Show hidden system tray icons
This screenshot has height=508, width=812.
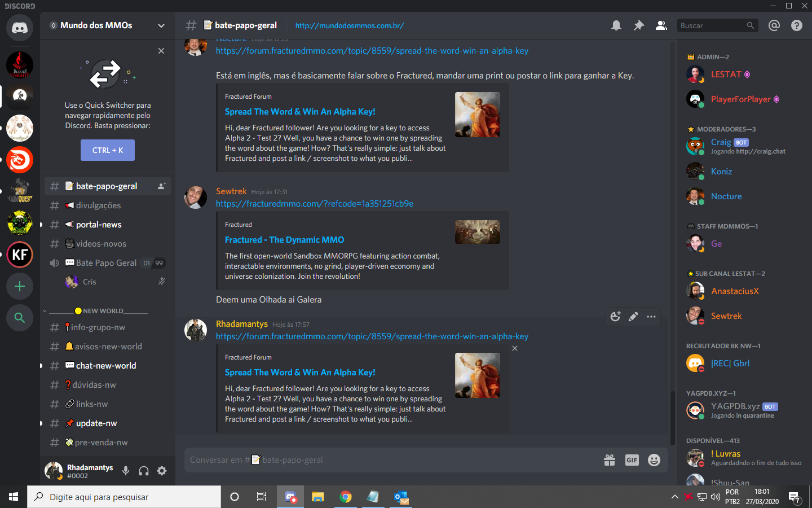tap(674, 497)
